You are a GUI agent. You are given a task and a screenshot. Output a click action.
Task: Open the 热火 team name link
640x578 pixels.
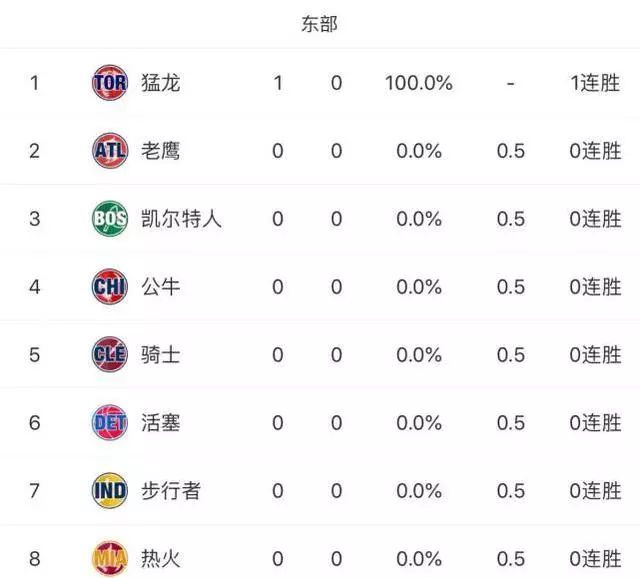(x=160, y=558)
